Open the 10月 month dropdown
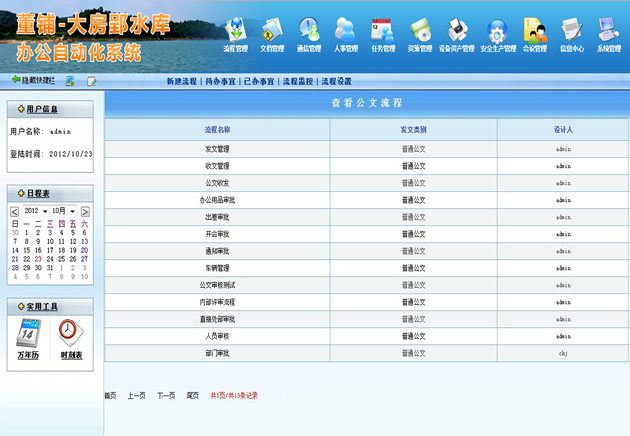 pyautogui.click(x=63, y=211)
